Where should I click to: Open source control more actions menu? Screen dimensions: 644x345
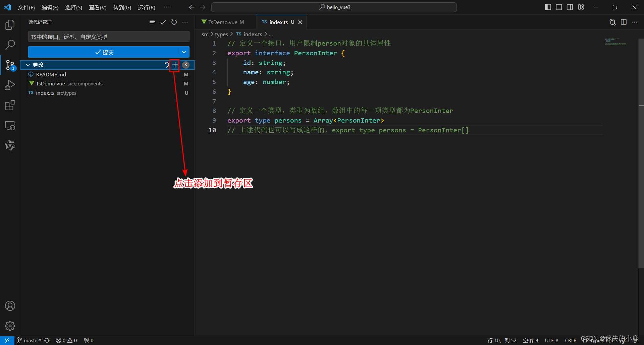coord(185,22)
